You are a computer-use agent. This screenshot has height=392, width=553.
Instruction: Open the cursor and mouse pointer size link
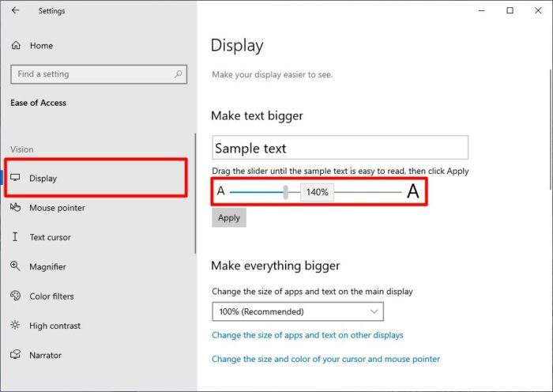click(325, 359)
